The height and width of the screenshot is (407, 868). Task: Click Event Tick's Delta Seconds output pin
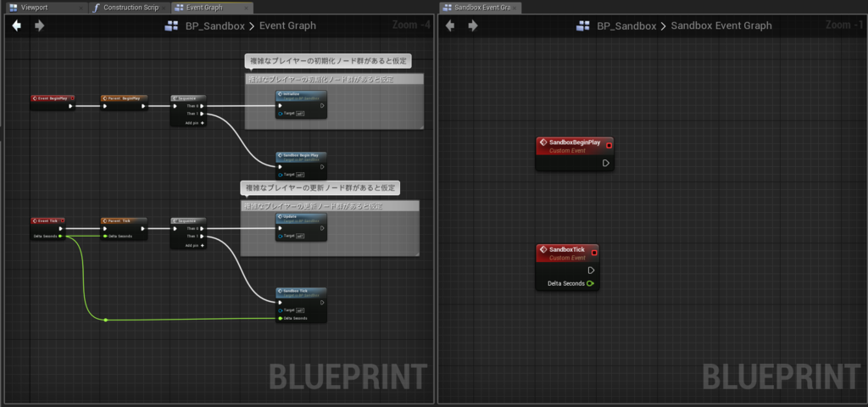pyautogui.click(x=61, y=236)
